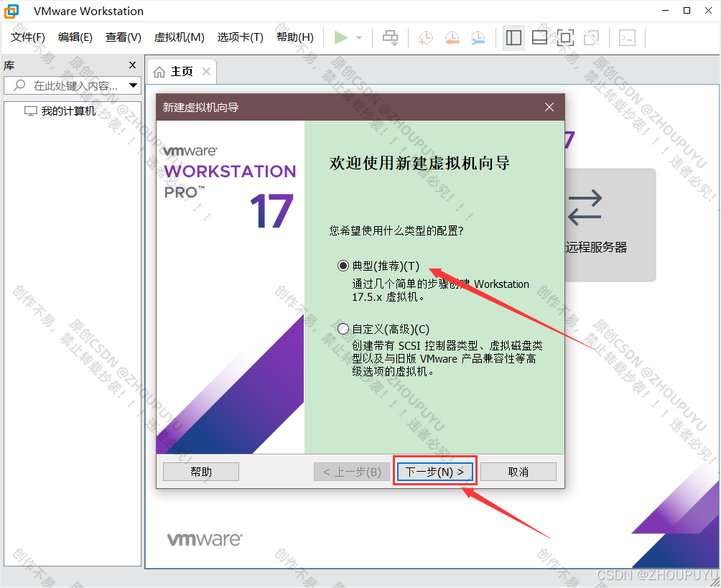The height and width of the screenshot is (588, 721).
Task: Click the 远程服务器 connect tile on the home page
Action: [x=610, y=225]
